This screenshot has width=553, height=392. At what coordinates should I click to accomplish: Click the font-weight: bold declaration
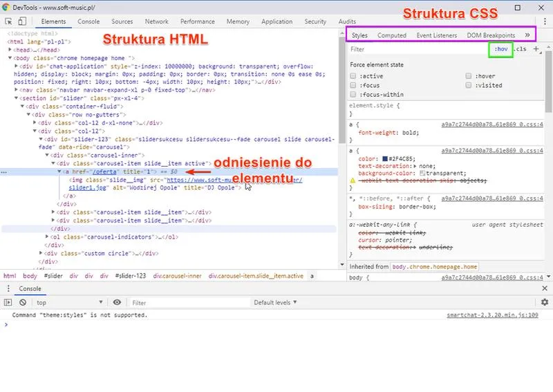[x=388, y=133]
